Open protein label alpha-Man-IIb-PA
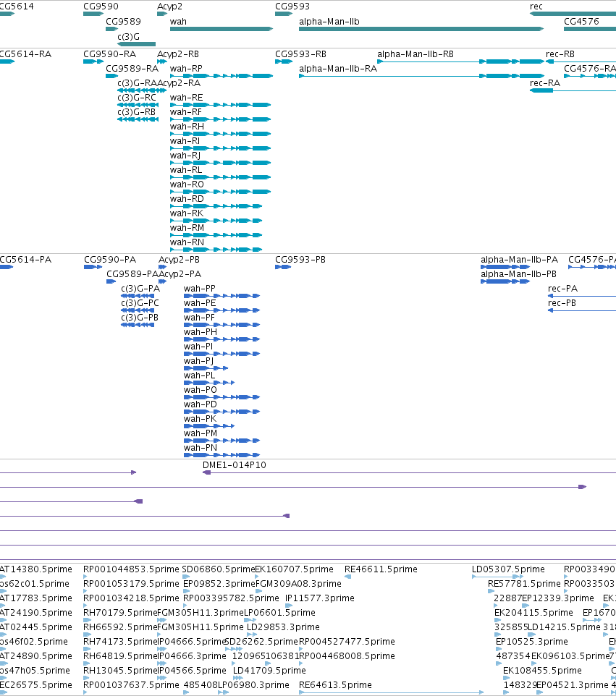Image resolution: width=616 pixels, height=696 pixels. coord(519,260)
